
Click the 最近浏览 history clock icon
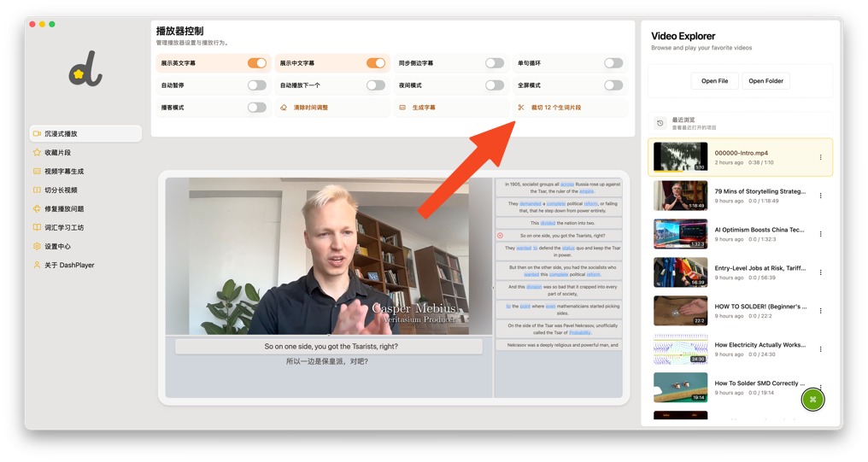[660, 124]
